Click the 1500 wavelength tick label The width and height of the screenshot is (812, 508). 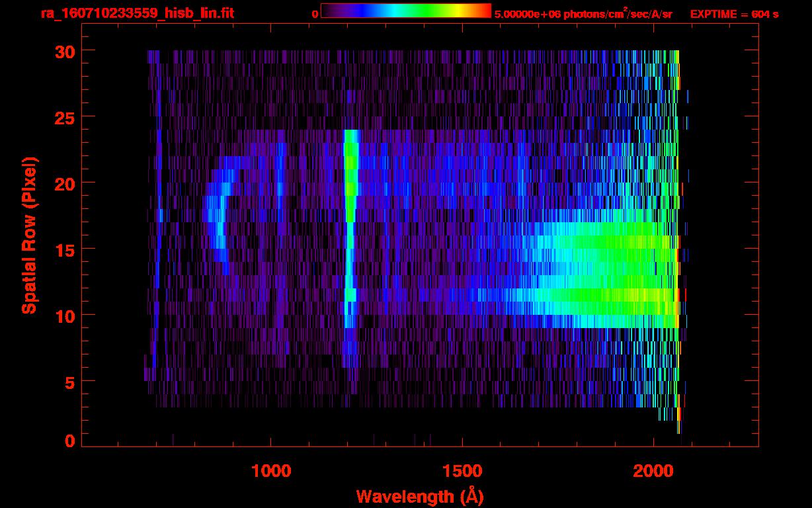pyautogui.click(x=462, y=471)
